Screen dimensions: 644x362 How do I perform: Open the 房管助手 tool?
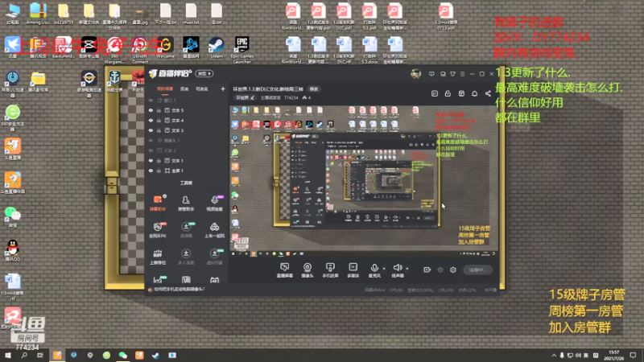[186, 204]
